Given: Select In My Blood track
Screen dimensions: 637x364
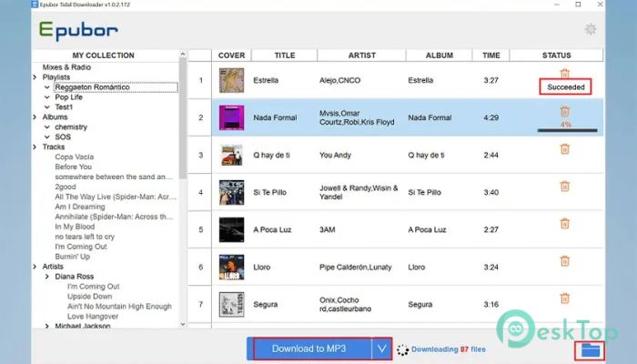Looking at the screenshot, I should [x=75, y=227].
